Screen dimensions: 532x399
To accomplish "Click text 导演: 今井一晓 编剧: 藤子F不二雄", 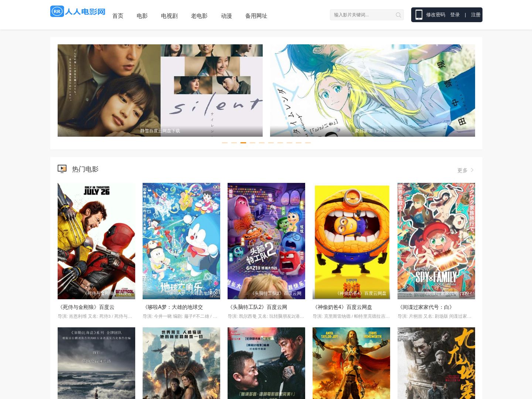I will [x=180, y=316].
